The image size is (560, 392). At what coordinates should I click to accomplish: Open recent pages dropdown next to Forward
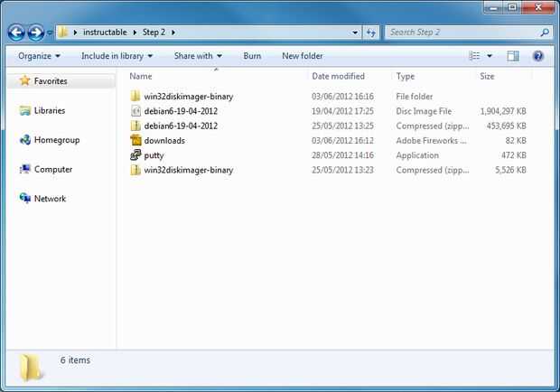point(50,33)
